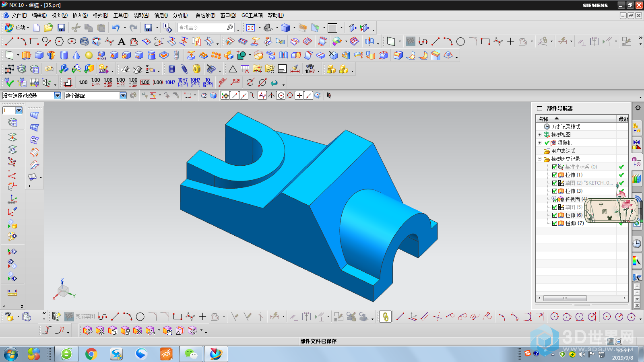Viewport: 644px width, 362px height.
Task: Select the Polygon hexagon tool
Action: click(59, 41)
